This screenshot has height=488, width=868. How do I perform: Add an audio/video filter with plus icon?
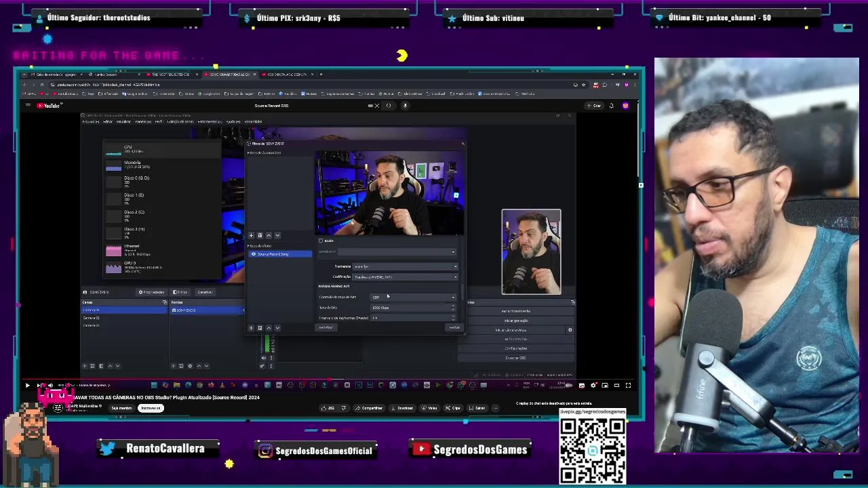pos(251,235)
